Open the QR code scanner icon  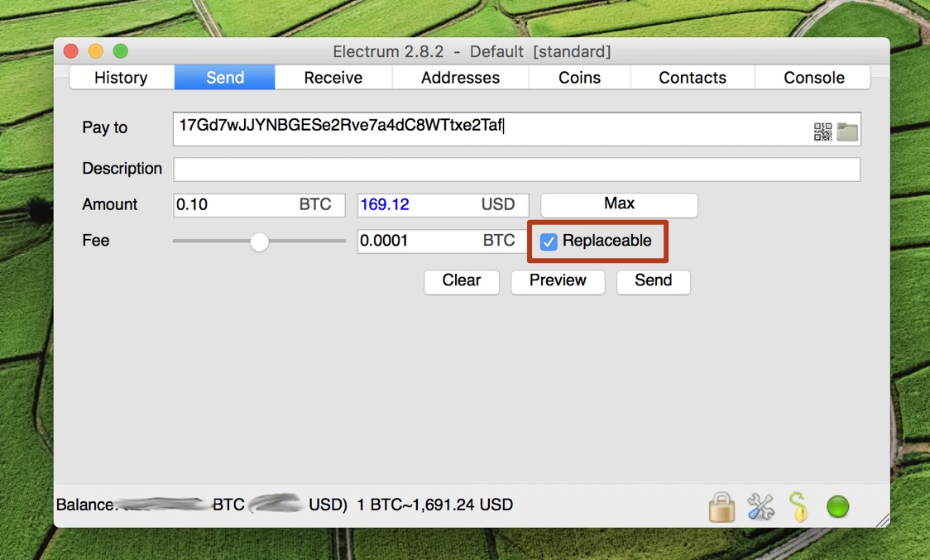(x=822, y=132)
